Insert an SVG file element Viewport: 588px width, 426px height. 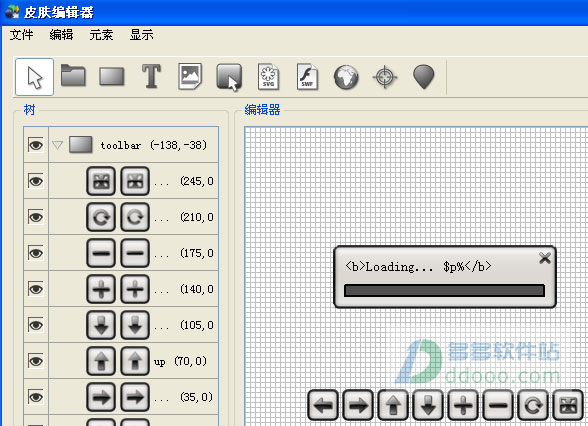(x=268, y=76)
